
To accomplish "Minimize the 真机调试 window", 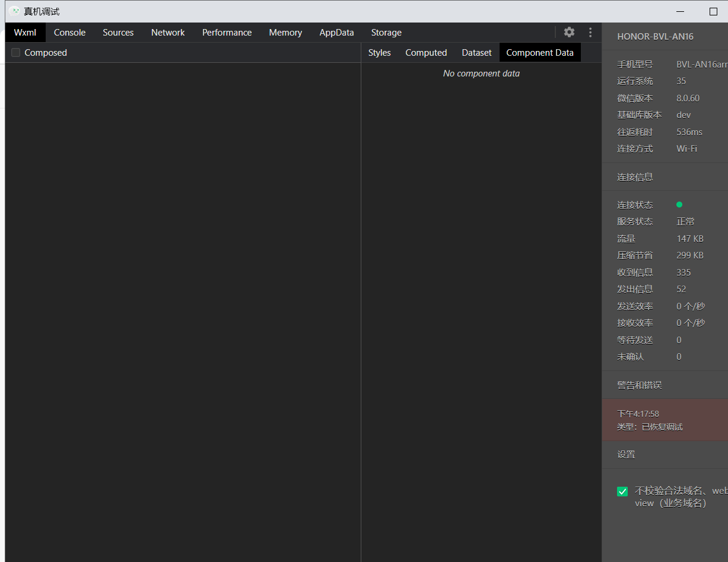I will pyautogui.click(x=681, y=11).
